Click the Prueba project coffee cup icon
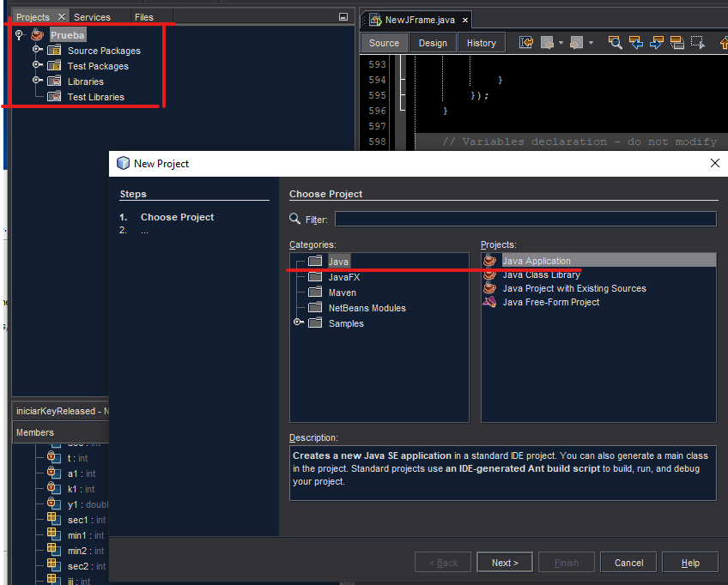This screenshot has width=728, height=585. point(37,34)
